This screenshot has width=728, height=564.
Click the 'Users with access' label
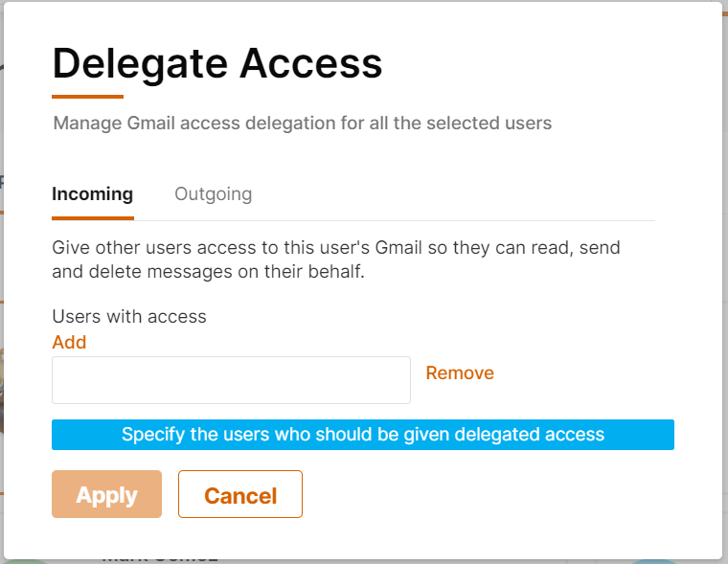tap(129, 316)
